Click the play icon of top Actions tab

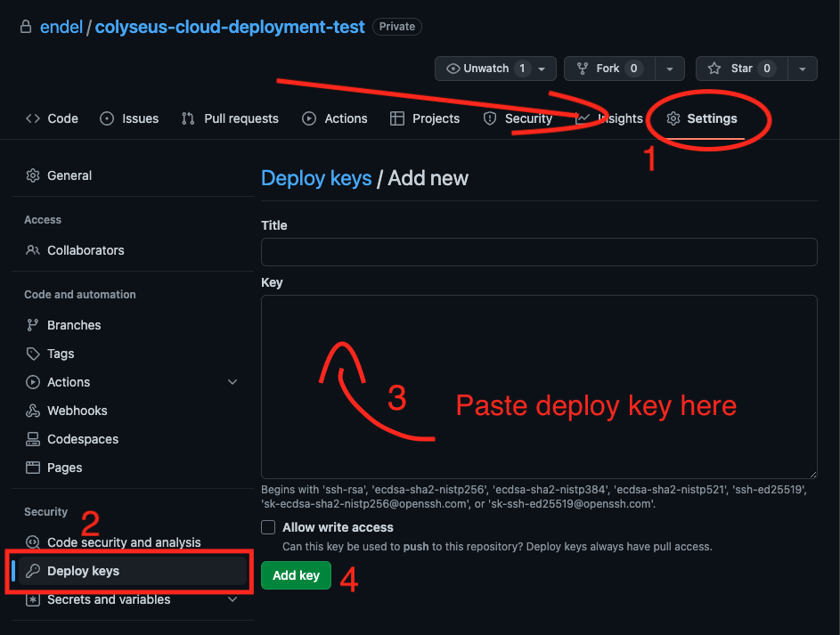pyautogui.click(x=309, y=118)
